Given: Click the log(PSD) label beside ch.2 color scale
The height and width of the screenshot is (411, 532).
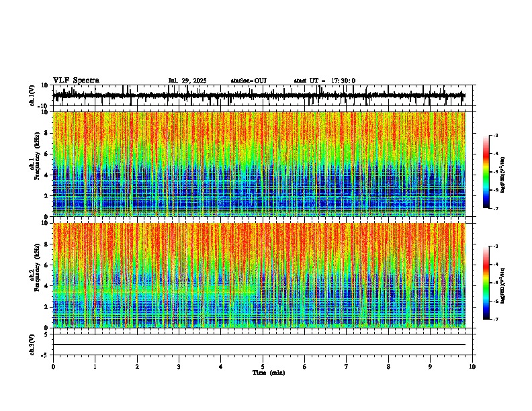Looking at the screenshot, I should click(503, 285).
